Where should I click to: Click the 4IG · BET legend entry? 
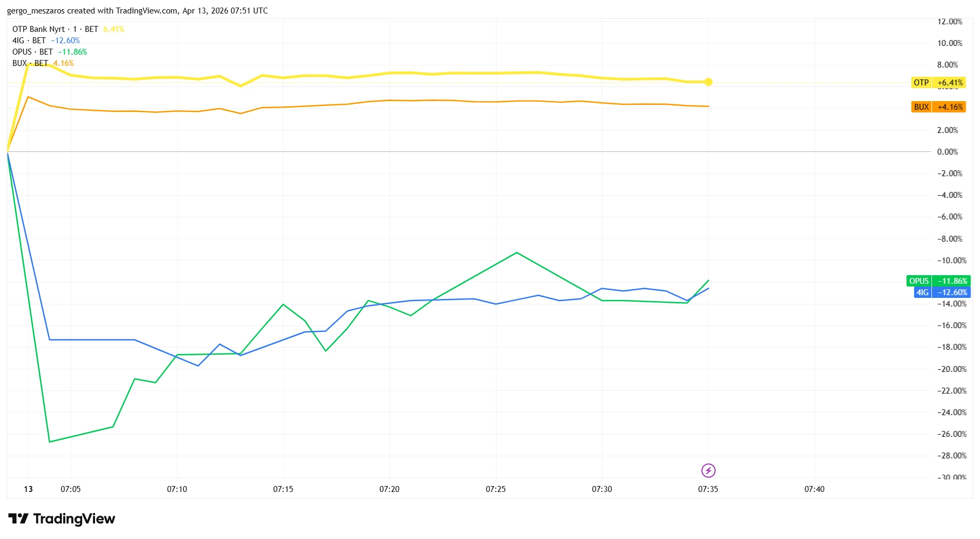tap(29, 41)
